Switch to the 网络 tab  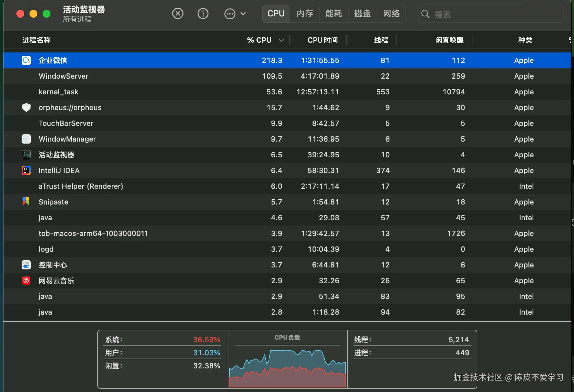pyautogui.click(x=391, y=13)
